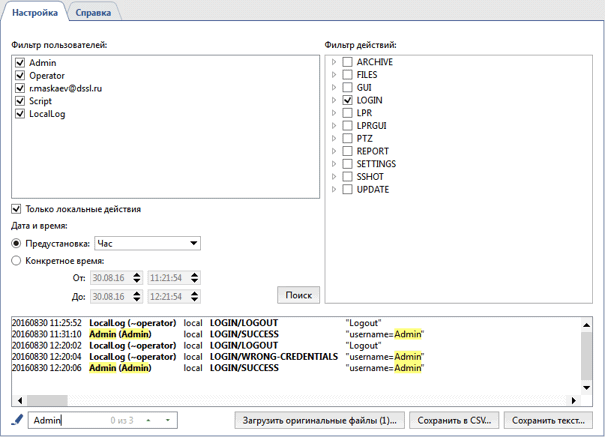
Task: Increase the 'От' date spinner value
Action: point(137,274)
